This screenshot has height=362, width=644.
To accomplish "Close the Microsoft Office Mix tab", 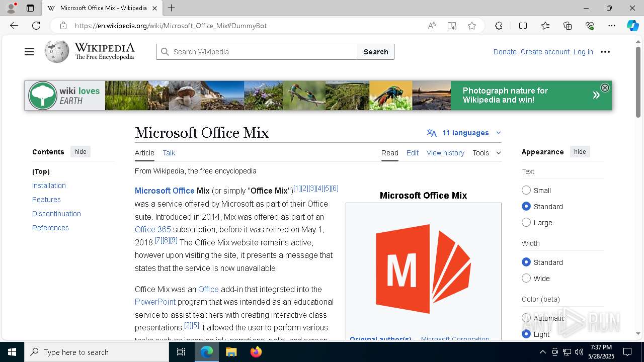I will pyautogui.click(x=155, y=8).
